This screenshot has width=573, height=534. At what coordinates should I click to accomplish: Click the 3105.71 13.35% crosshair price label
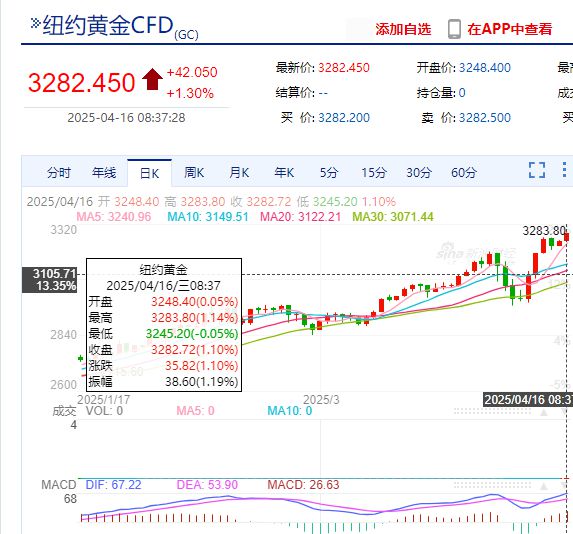[x=50, y=280]
